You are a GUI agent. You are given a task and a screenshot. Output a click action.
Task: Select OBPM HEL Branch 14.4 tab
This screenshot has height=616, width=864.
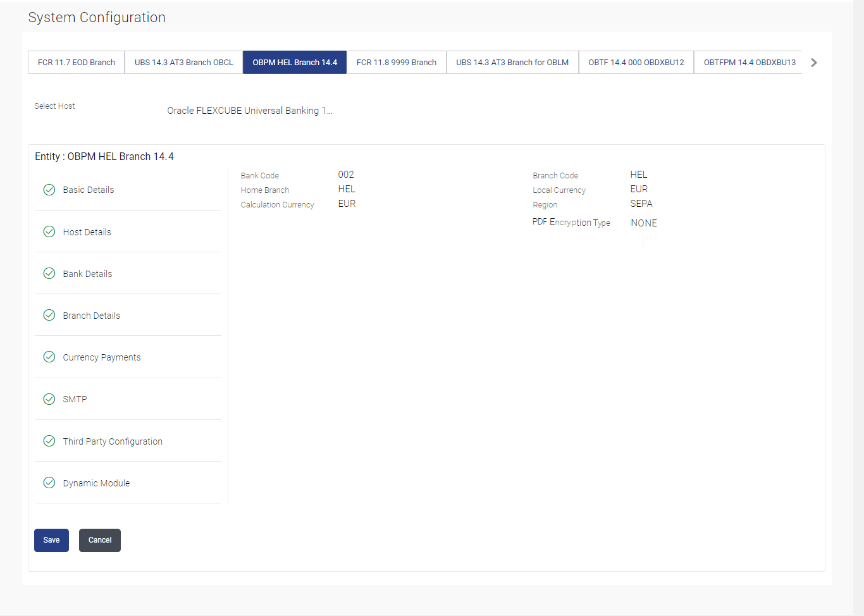(x=295, y=63)
